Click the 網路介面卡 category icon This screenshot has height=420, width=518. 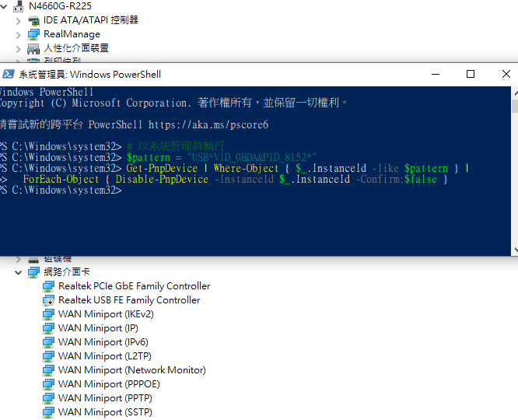[33, 272]
